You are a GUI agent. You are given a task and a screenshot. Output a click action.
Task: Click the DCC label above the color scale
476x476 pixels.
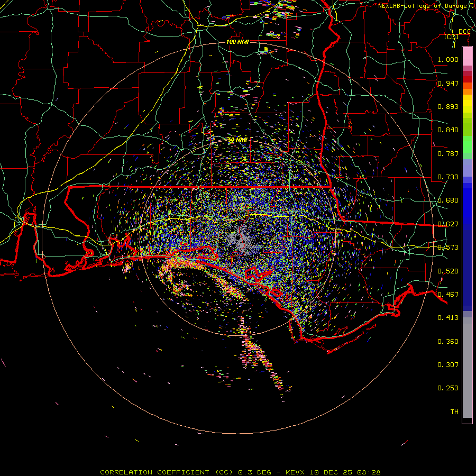(464, 32)
